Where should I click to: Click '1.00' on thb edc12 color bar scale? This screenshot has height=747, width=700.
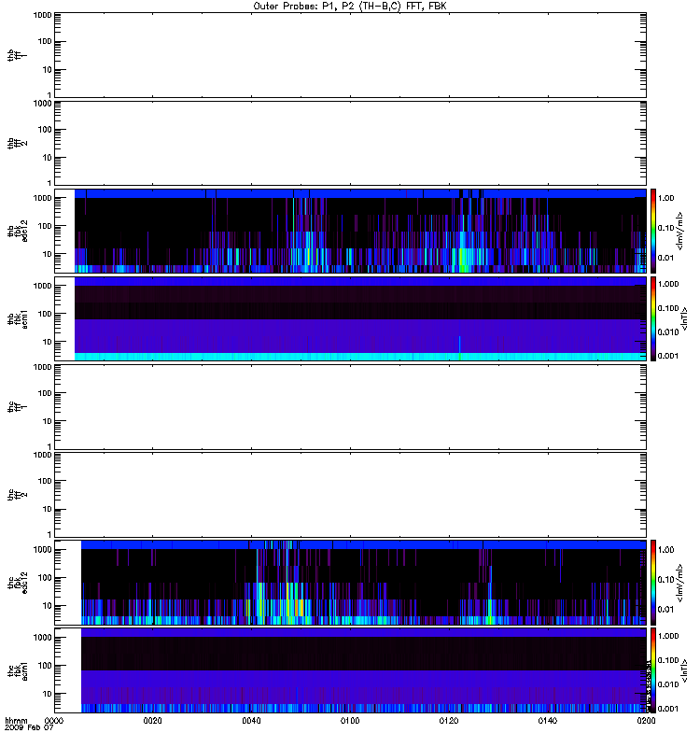(665, 198)
